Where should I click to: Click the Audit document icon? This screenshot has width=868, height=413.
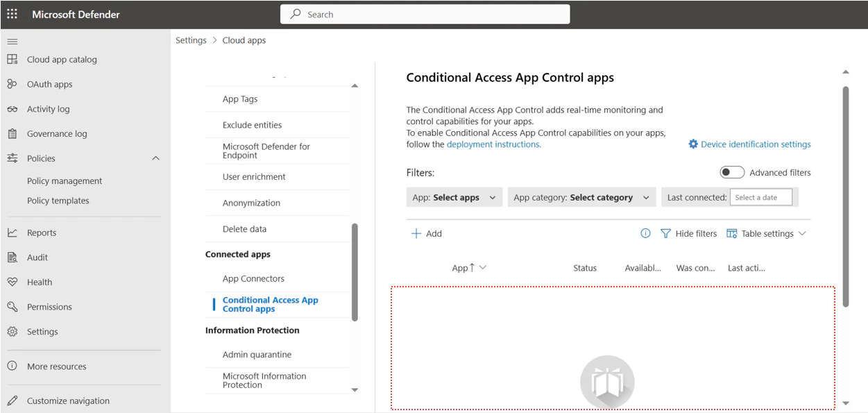click(x=12, y=257)
